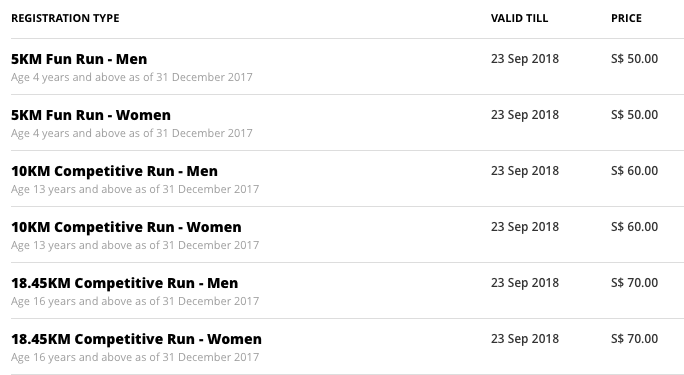Viewport: 684px width, 375px height.
Task: Click S$ 50.00 price for 5KM Men
Action: pyautogui.click(x=634, y=59)
